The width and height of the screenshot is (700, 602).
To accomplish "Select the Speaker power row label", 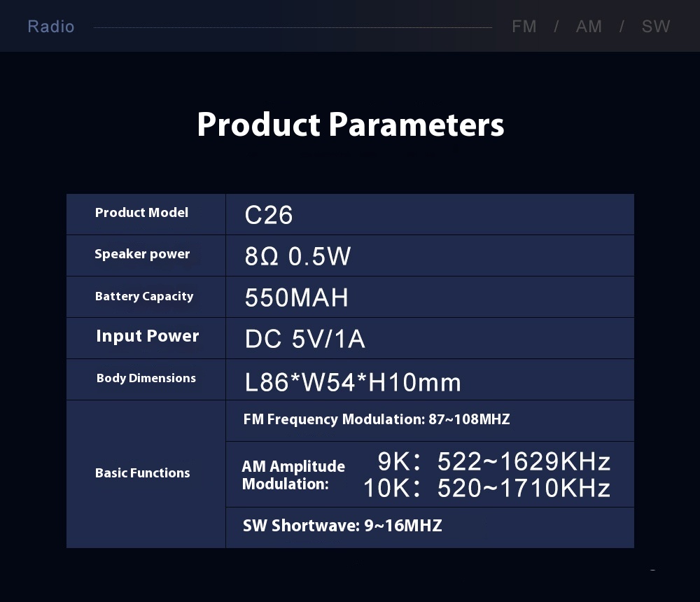I will 142,254.
